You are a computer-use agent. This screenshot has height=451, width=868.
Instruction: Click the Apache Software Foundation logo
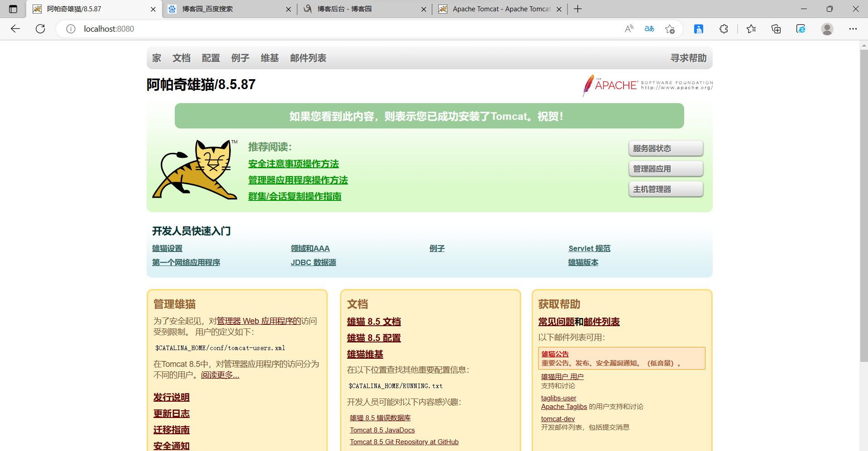[x=647, y=85]
